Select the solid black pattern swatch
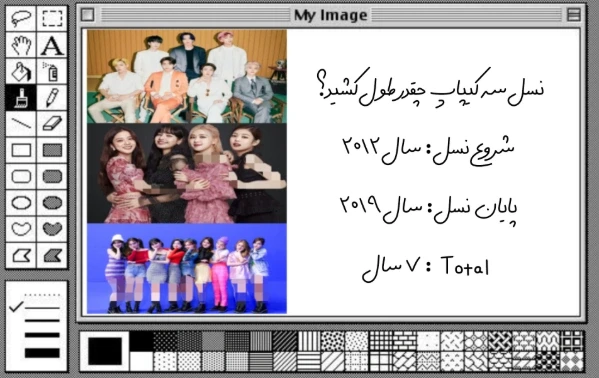Viewport: 599px width, 378px height. [x=141, y=341]
